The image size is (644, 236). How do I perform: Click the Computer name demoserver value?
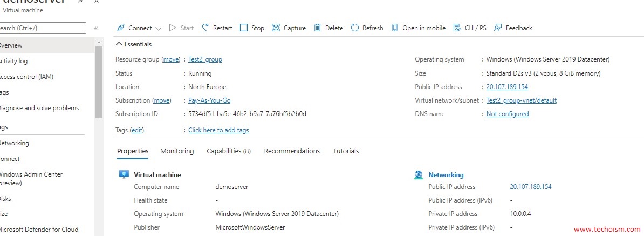point(231,187)
